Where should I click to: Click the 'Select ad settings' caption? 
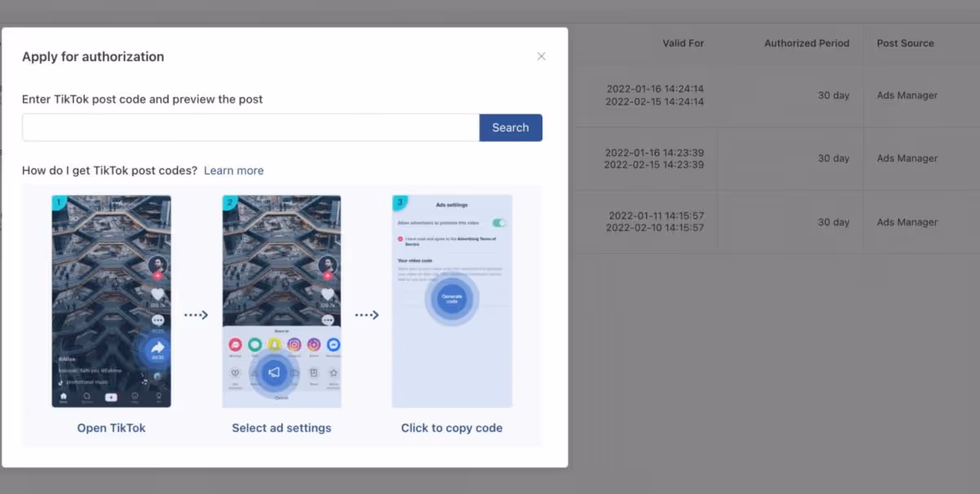tap(282, 428)
